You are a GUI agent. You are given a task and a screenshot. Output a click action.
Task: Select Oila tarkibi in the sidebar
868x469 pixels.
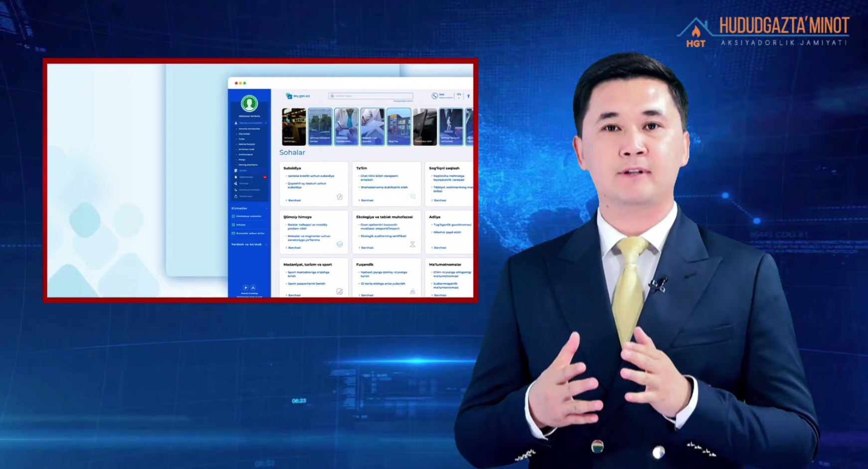[x=244, y=134]
